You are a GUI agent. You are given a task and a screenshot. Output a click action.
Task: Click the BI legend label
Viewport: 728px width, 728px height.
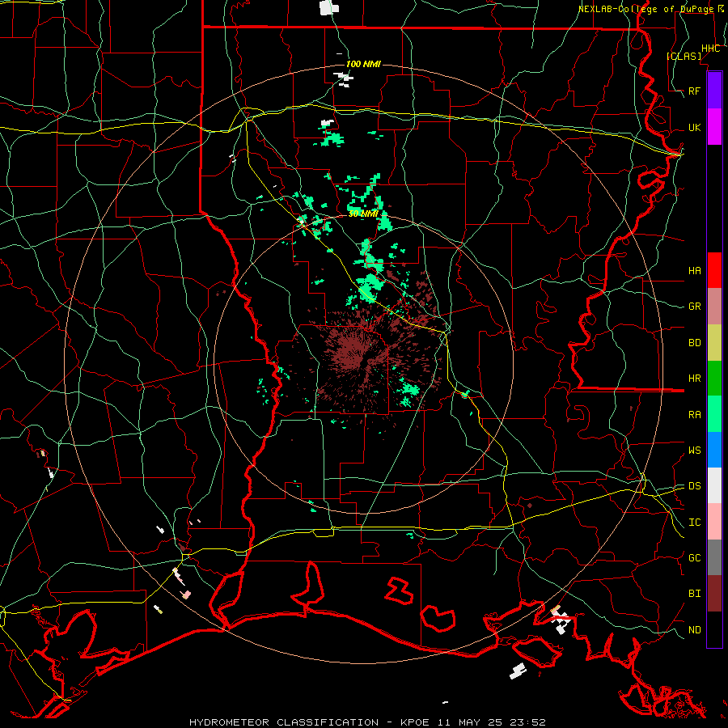[694, 594]
